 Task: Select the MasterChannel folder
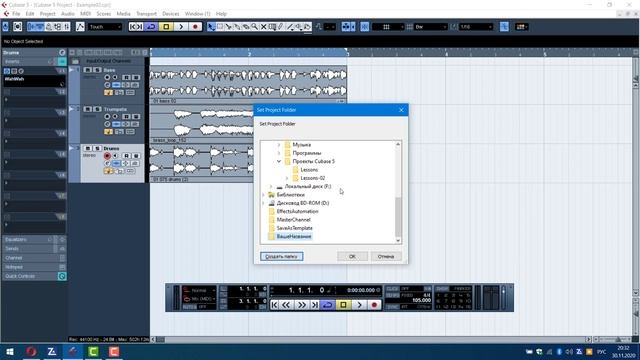tap(293, 220)
